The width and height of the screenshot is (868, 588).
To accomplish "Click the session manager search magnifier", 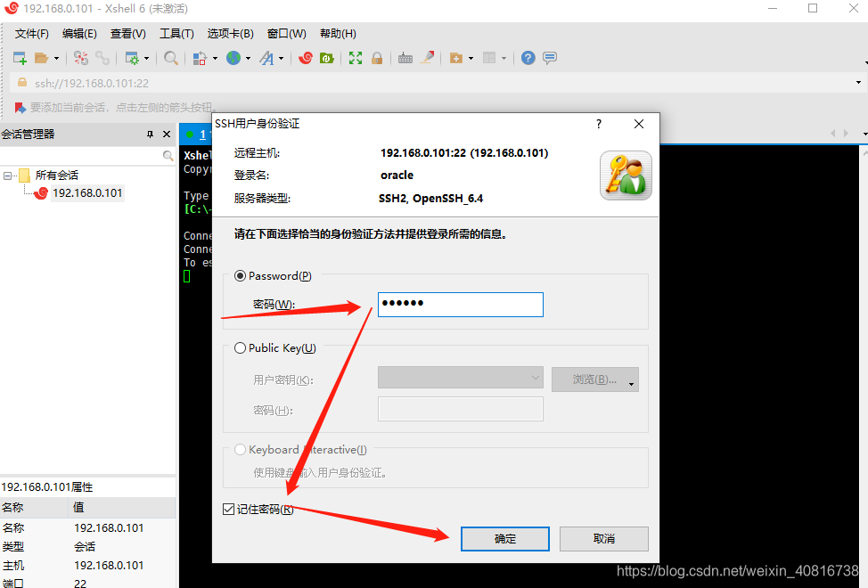I will (168, 156).
